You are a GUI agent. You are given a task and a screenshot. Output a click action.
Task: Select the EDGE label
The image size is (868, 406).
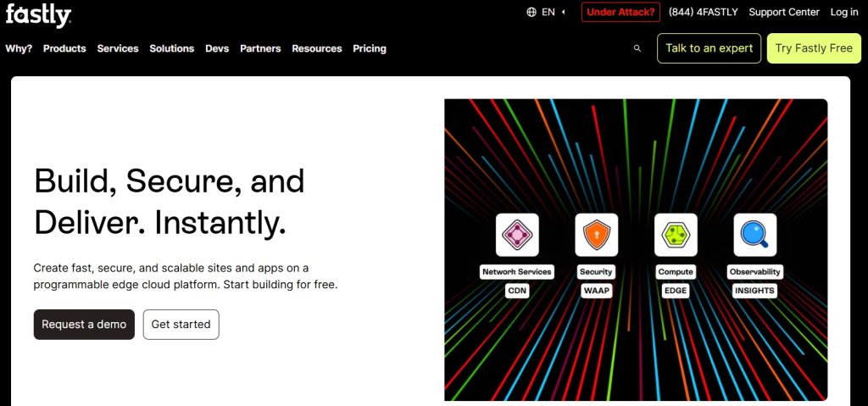click(x=676, y=290)
